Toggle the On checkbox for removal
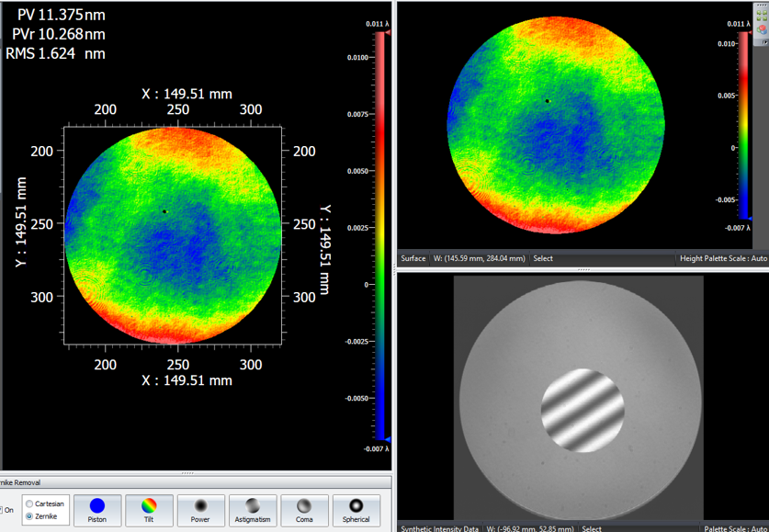The height and width of the screenshot is (532, 769). tap(3, 511)
